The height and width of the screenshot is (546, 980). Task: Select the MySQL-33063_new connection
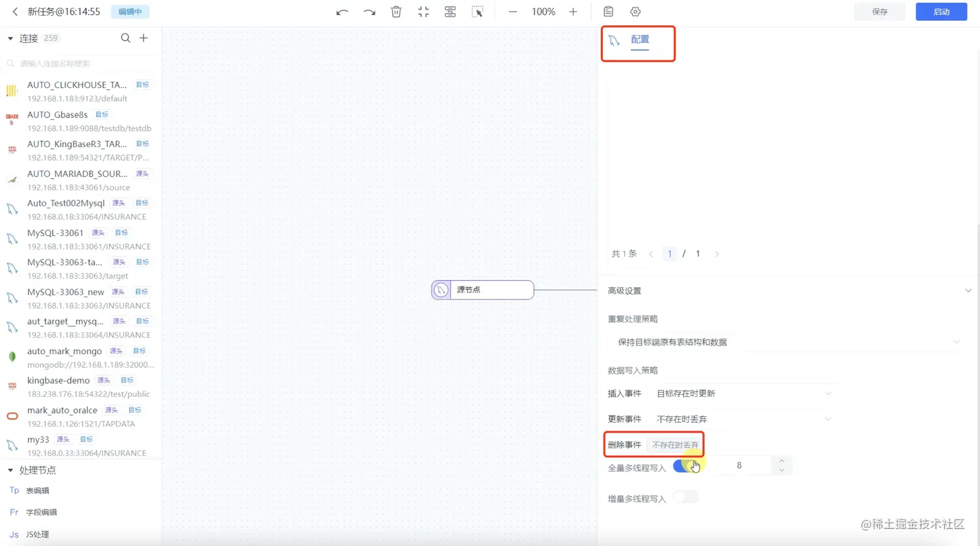[x=80, y=298]
